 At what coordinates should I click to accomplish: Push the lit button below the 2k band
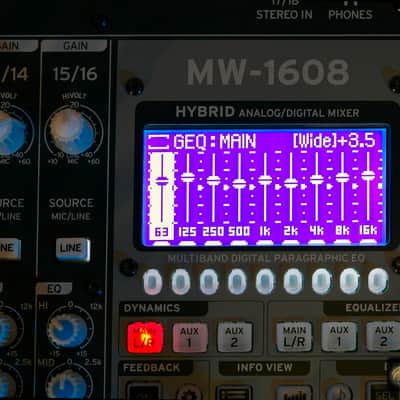293,282
